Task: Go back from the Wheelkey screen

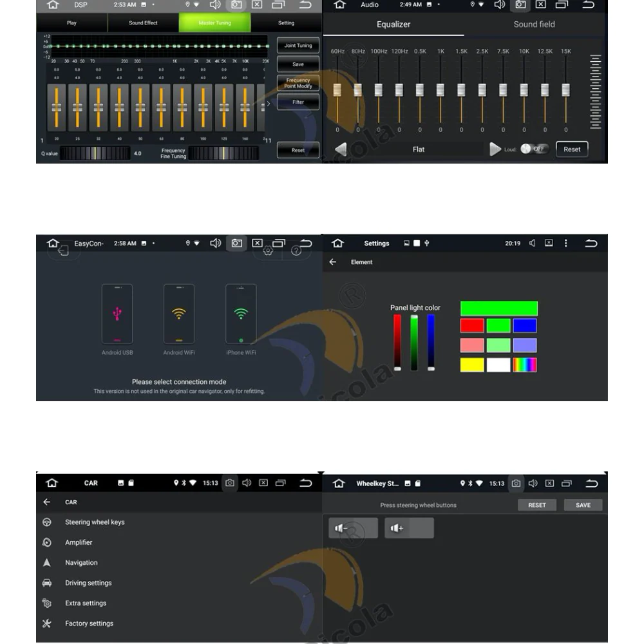Action: 591,484
